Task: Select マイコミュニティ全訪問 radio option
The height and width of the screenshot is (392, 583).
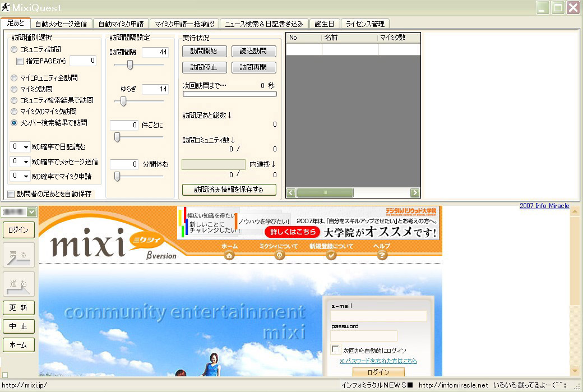Action: pos(14,78)
